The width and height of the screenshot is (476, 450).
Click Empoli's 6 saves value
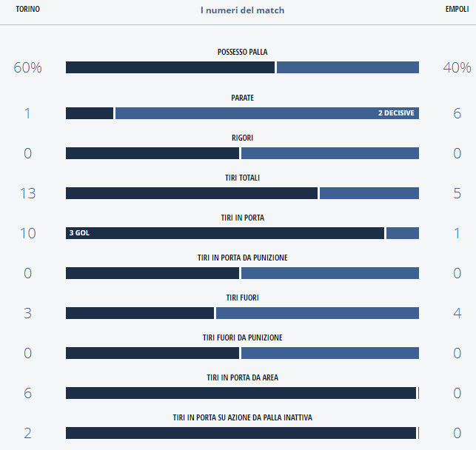coord(457,113)
